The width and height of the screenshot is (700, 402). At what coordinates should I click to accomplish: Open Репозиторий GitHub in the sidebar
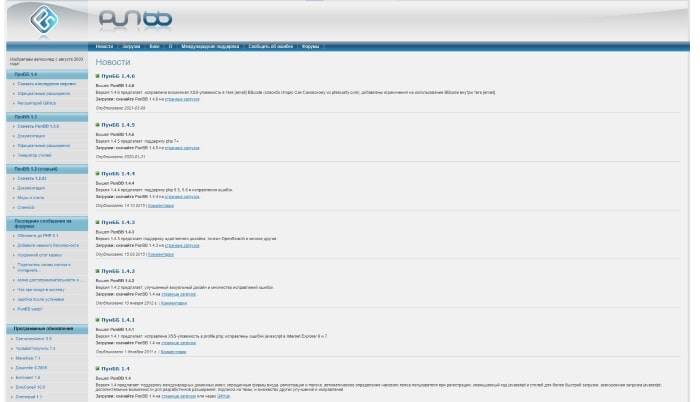(x=37, y=103)
